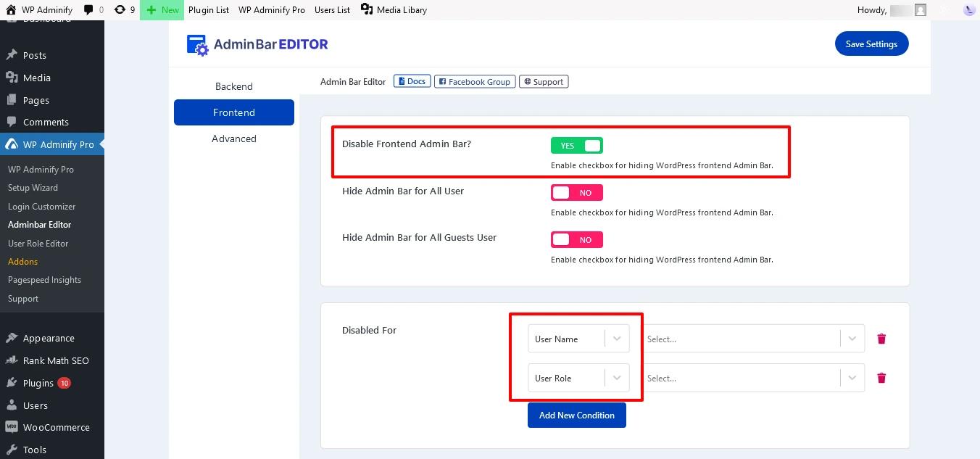Viewport: 980px width, 459px height.
Task: Click the updates refresh icon in admin bar
Action: [x=120, y=10]
